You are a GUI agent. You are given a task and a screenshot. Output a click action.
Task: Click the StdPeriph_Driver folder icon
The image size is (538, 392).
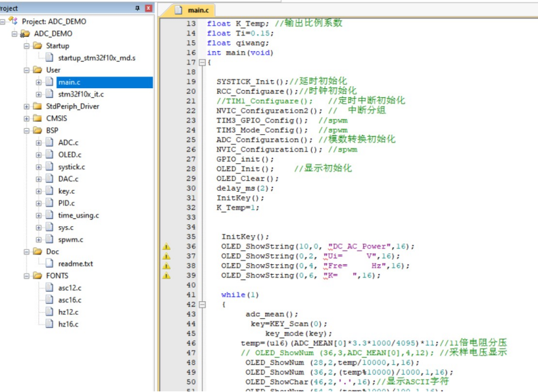point(38,106)
